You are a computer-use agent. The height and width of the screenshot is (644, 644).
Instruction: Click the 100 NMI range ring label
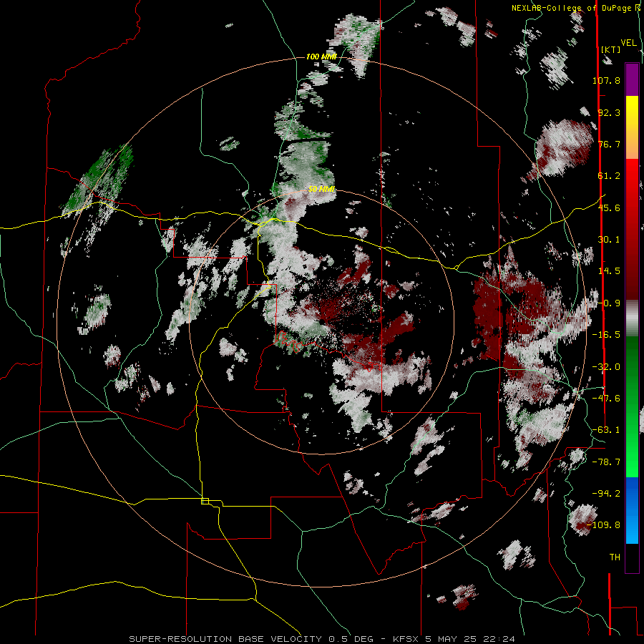[x=321, y=57]
